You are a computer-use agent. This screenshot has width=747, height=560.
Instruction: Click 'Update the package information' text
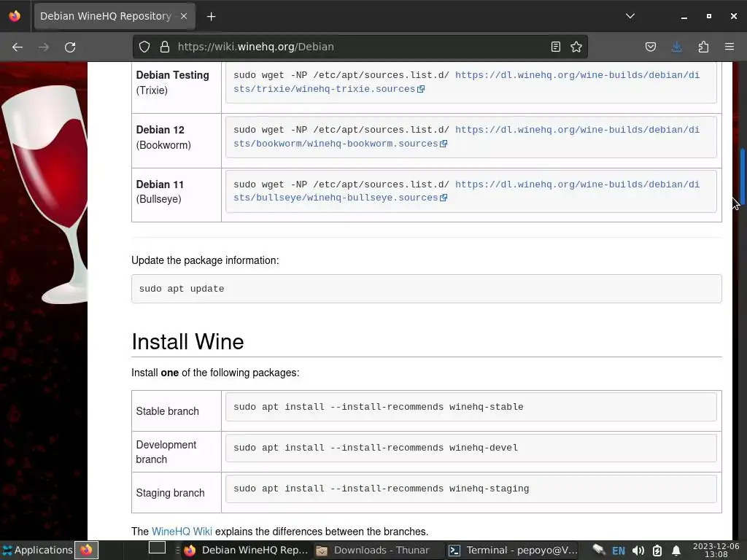pyautogui.click(x=205, y=260)
